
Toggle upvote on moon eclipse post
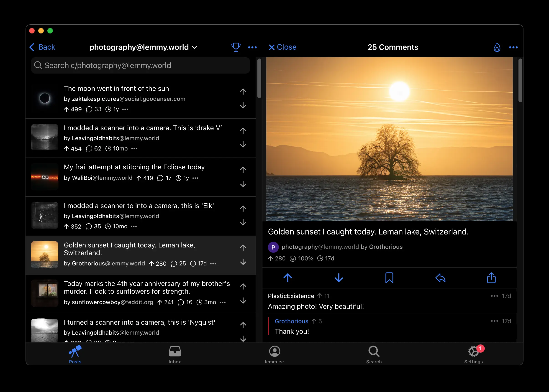243,92
